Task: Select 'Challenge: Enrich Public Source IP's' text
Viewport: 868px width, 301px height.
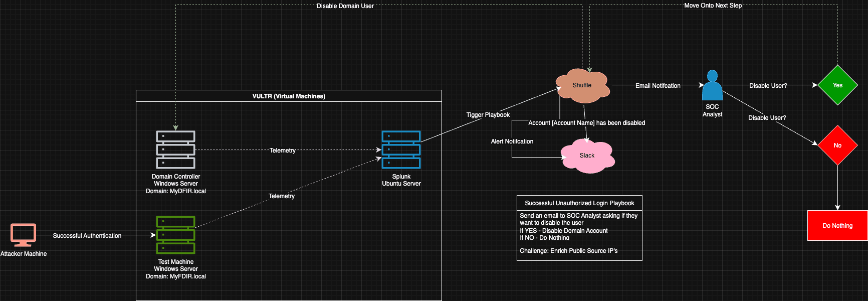Action: coord(569,251)
